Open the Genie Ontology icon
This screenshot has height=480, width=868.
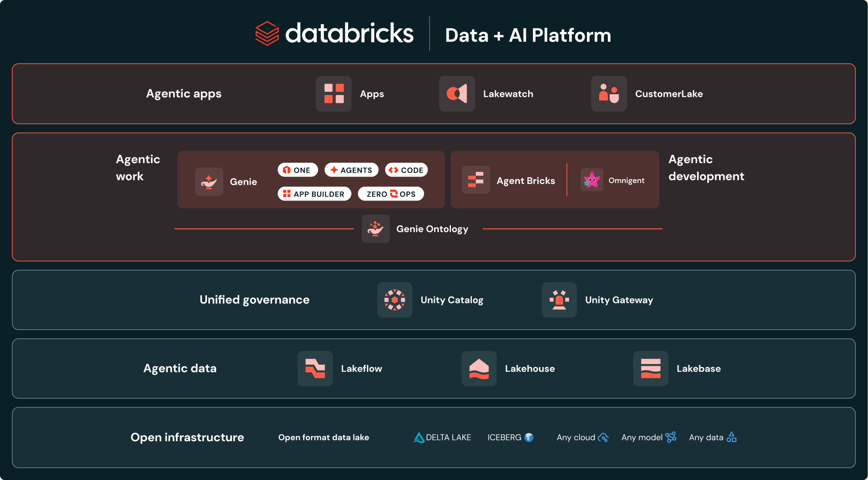376,229
